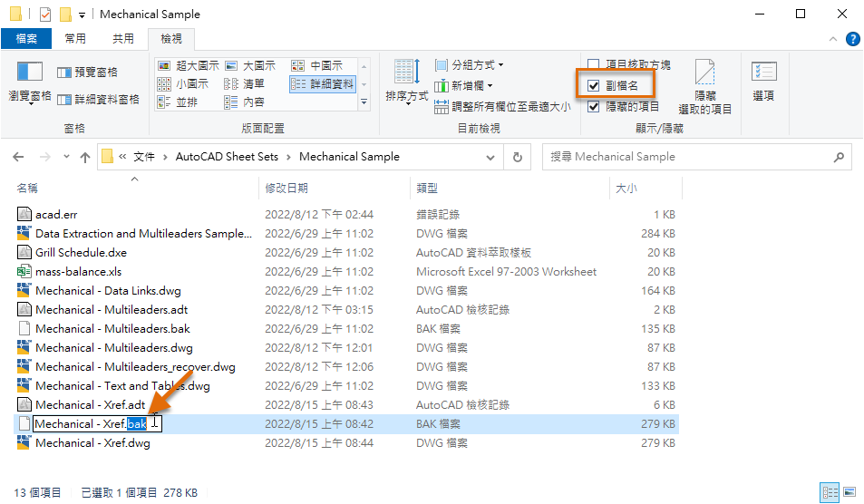Screen dimensions: 864x504
Task: Toggle 項目核取方塊 checkbox
Action: (594, 64)
